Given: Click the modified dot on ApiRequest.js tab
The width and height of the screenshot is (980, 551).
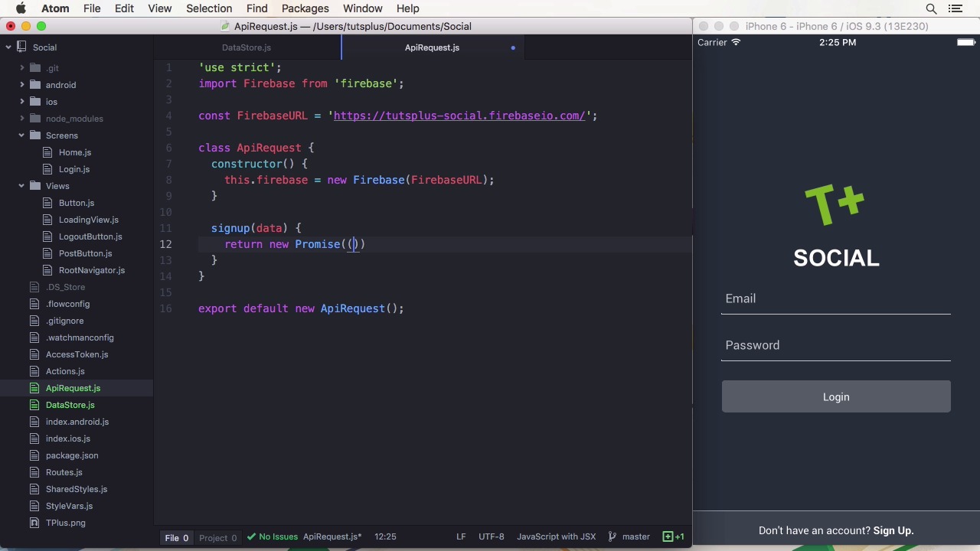Looking at the screenshot, I should (513, 47).
